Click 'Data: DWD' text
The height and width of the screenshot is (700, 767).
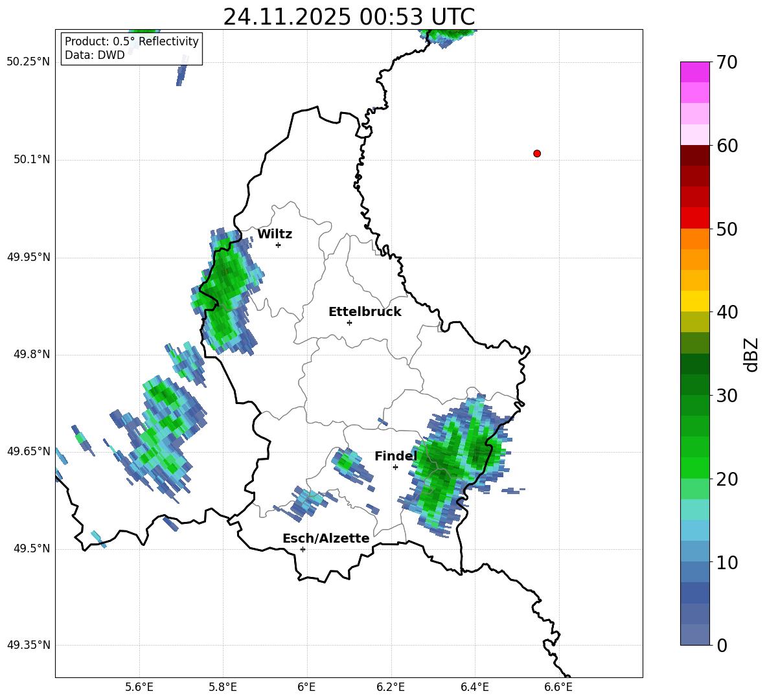(x=95, y=55)
